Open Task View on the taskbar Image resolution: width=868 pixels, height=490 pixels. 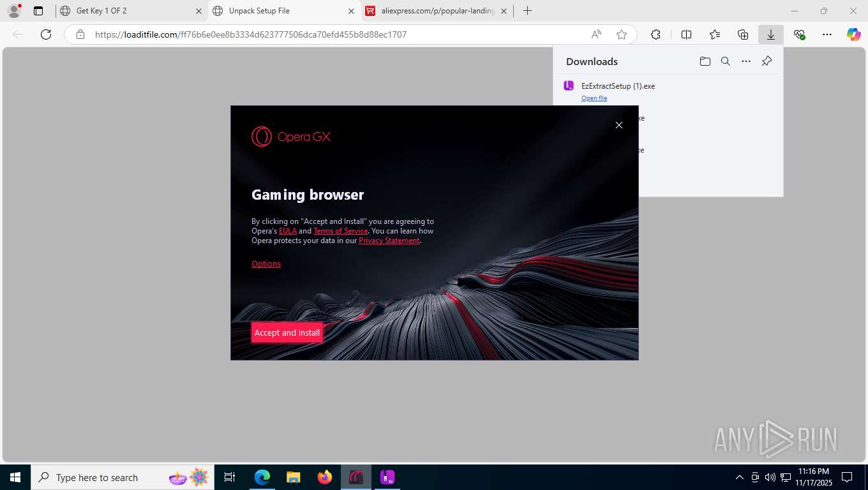pos(230,477)
